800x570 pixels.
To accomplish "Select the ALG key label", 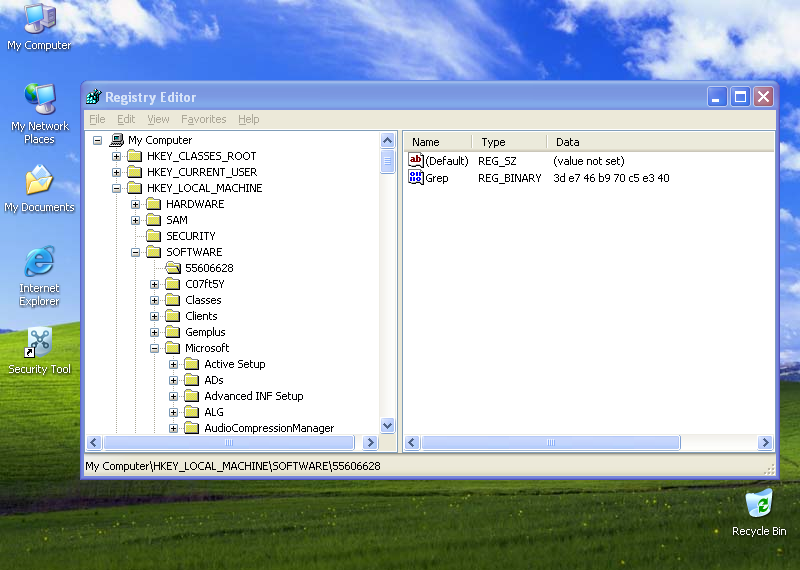I will (x=214, y=412).
